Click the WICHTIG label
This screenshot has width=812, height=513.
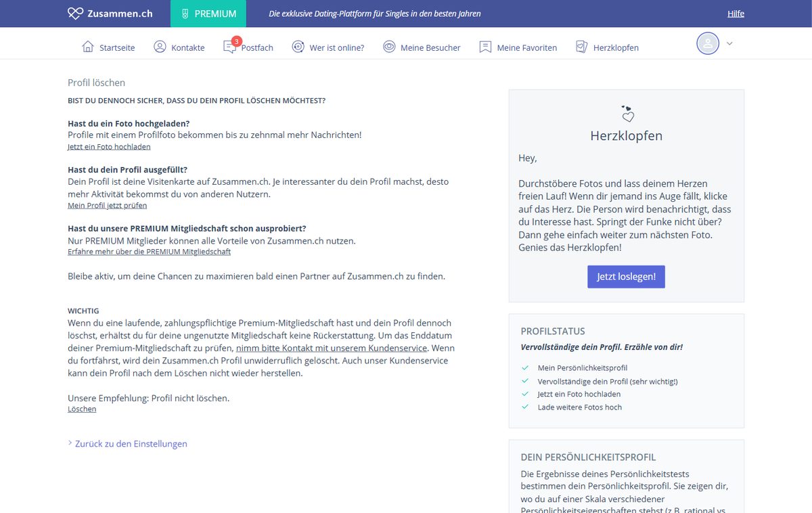(x=83, y=311)
